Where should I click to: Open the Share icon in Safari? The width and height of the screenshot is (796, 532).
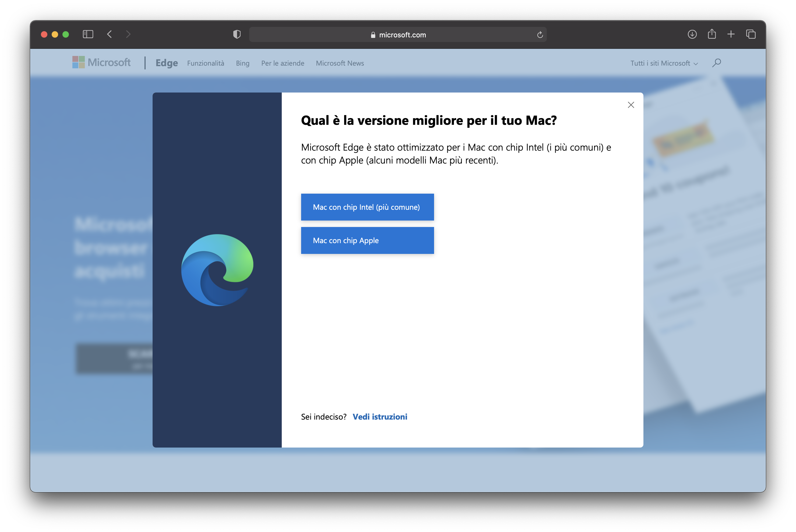tap(712, 34)
